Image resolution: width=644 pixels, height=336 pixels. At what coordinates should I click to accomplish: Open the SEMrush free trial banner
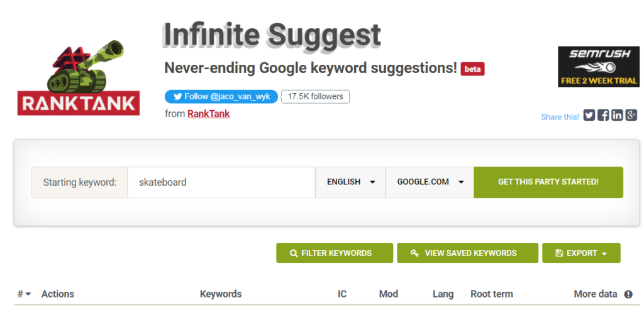pos(599,67)
